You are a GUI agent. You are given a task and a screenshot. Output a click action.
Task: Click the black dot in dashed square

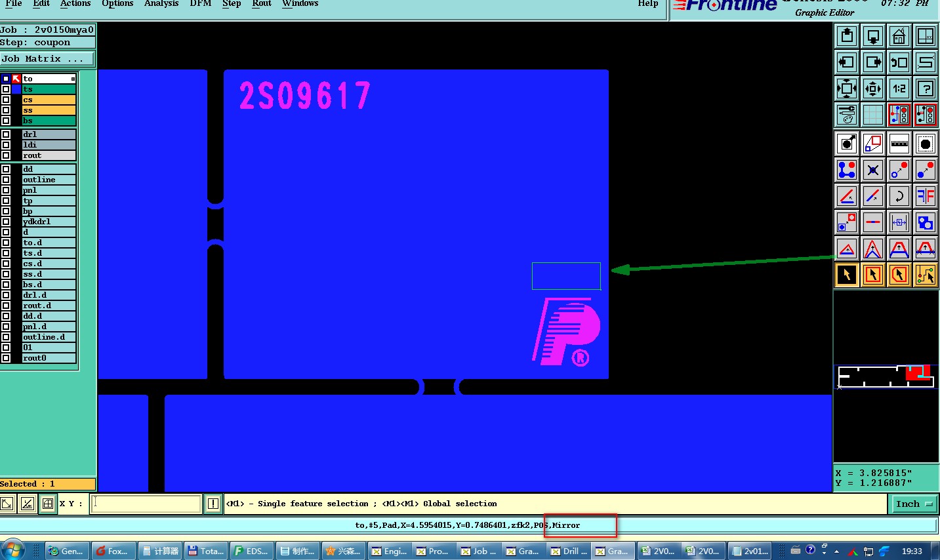point(926,144)
